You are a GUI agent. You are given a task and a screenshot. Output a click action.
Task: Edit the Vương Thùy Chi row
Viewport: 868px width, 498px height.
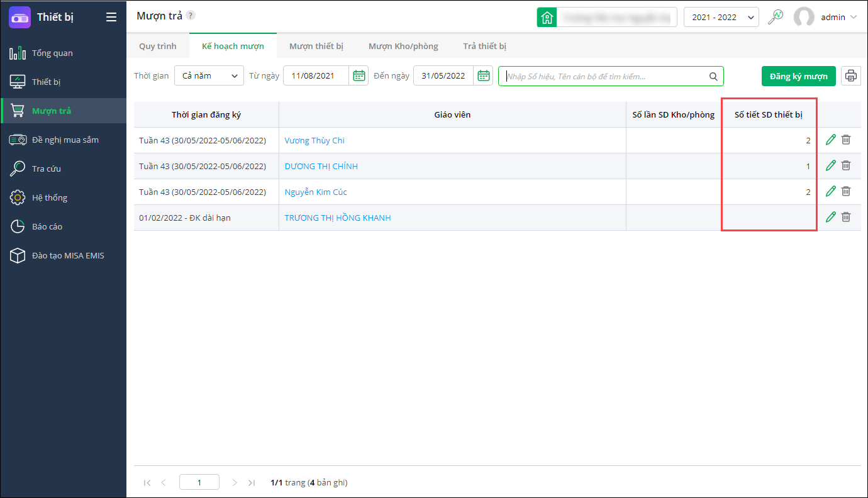pyautogui.click(x=831, y=140)
